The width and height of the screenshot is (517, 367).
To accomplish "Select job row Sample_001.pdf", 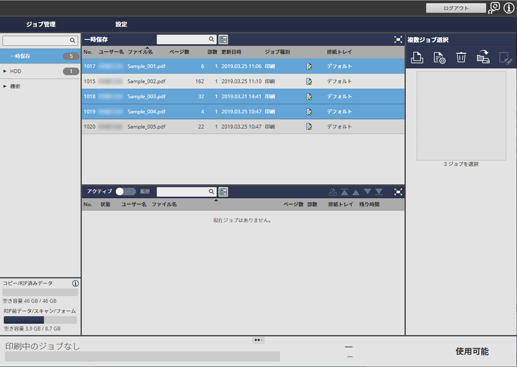I will pos(243,66).
